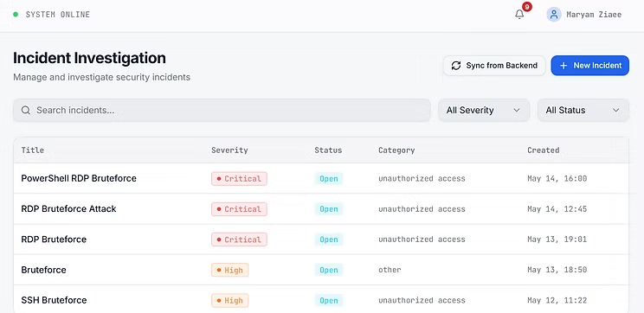Click the May 14, 12:45 timestamp

(557, 208)
